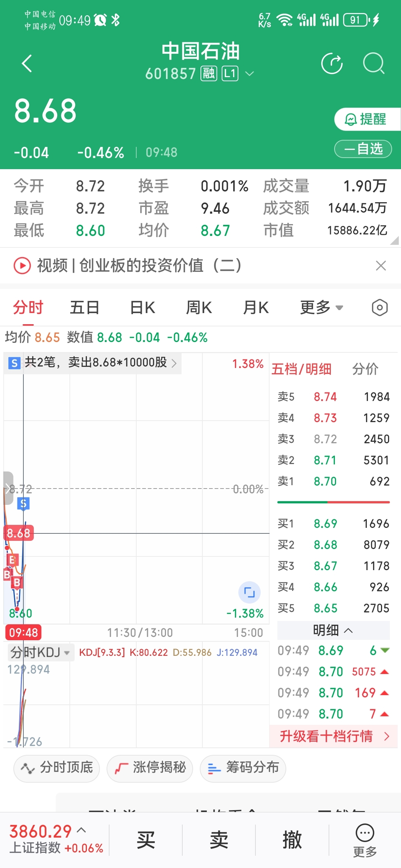Tap the 09:48 time label on chart
The image size is (401, 868).
click(x=23, y=632)
